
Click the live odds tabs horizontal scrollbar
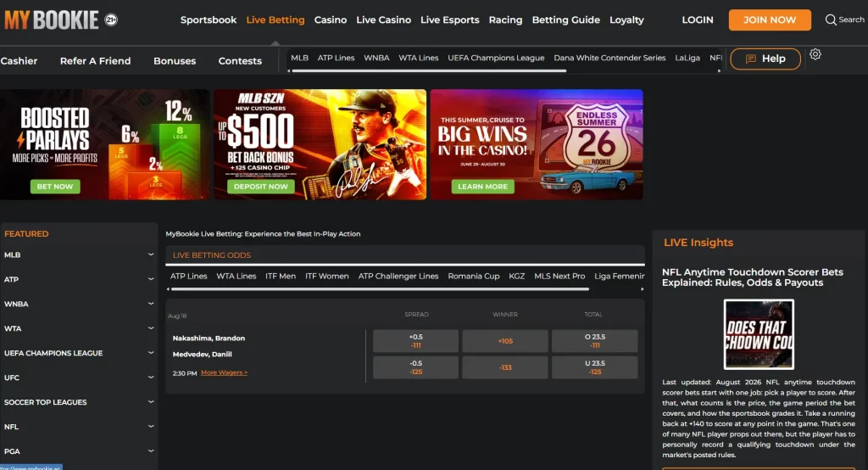tap(380, 289)
